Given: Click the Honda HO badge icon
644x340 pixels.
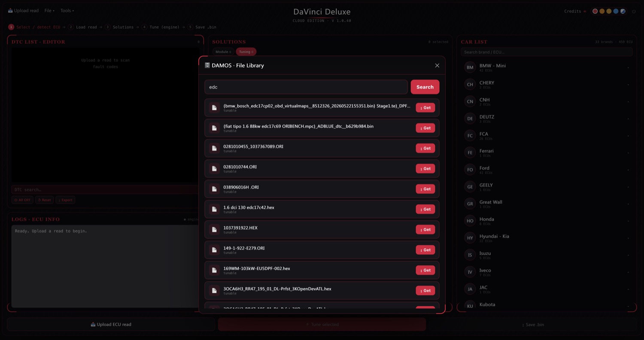Looking at the screenshot, I should [x=470, y=221].
